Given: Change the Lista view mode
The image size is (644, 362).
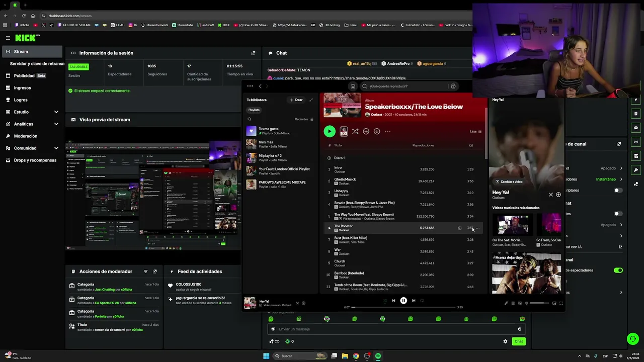Looking at the screenshot, I should coord(475,131).
